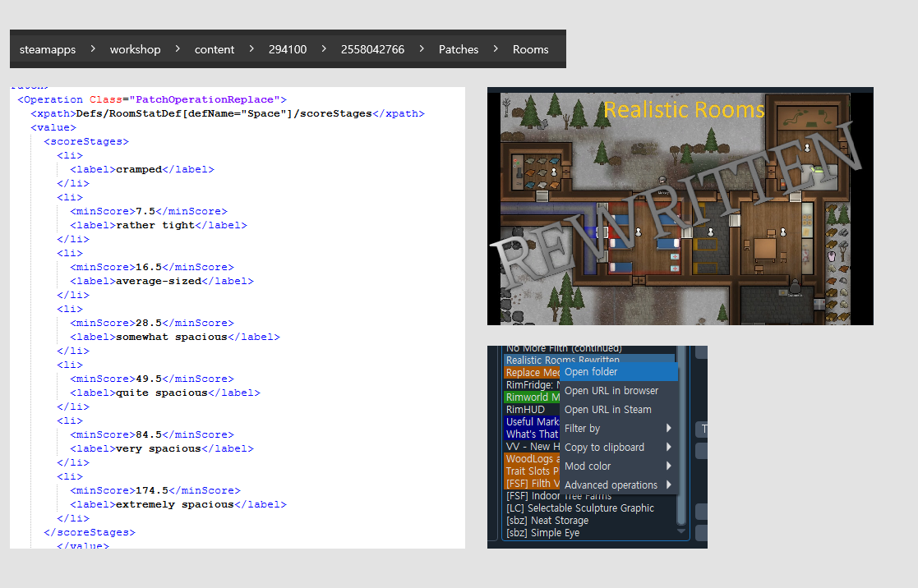Image resolution: width=918 pixels, height=588 pixels.
Task: Click the somewhat spacious label line
Action: (175, 337)
